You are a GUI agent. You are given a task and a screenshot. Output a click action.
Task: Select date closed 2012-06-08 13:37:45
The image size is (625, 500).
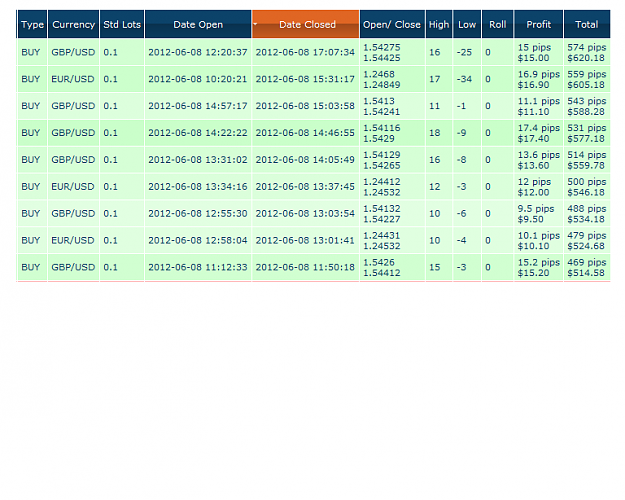[305, 187]
